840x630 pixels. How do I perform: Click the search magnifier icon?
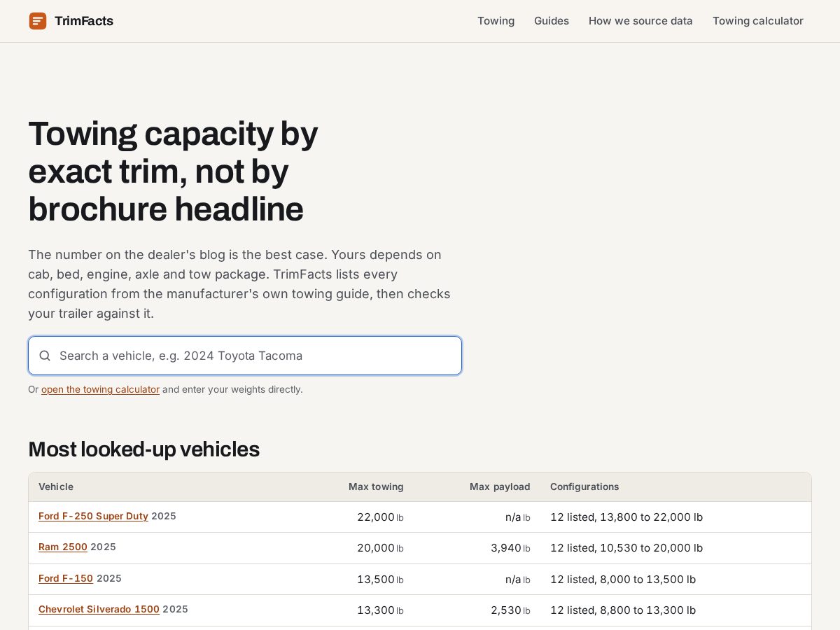pos(45,356)
